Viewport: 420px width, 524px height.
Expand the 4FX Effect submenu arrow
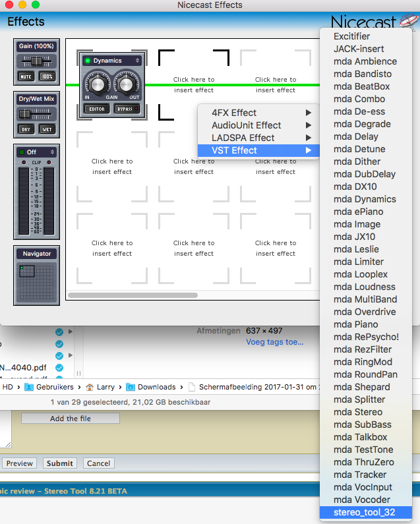(309, 113)
